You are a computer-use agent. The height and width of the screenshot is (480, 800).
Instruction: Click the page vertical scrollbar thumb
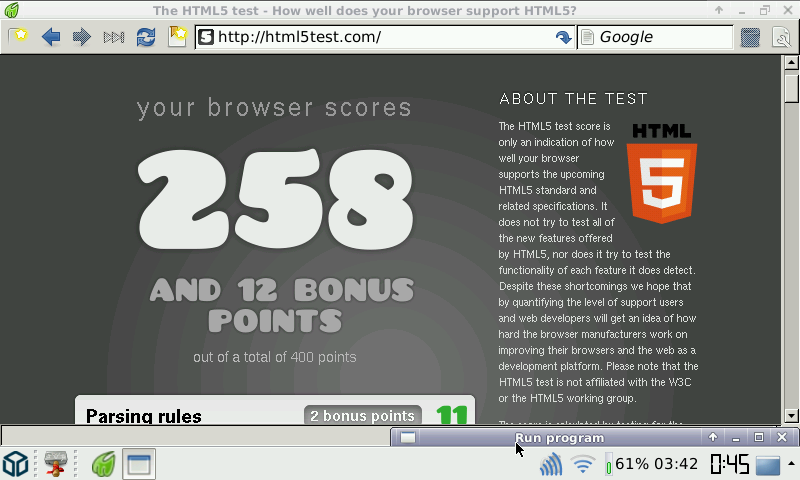[791, 88]
